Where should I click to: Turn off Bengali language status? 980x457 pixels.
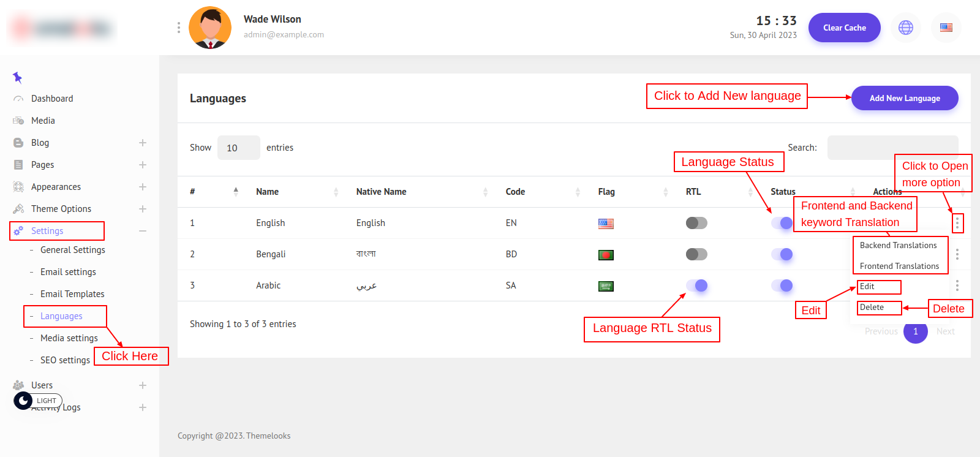pos(782,254)
